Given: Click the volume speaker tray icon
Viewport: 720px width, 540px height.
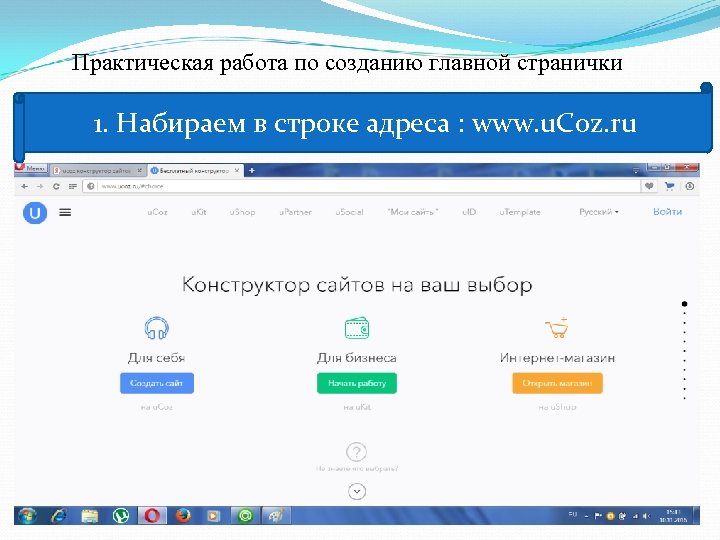Looking at the screenshot, I should [x=647, y=516].
